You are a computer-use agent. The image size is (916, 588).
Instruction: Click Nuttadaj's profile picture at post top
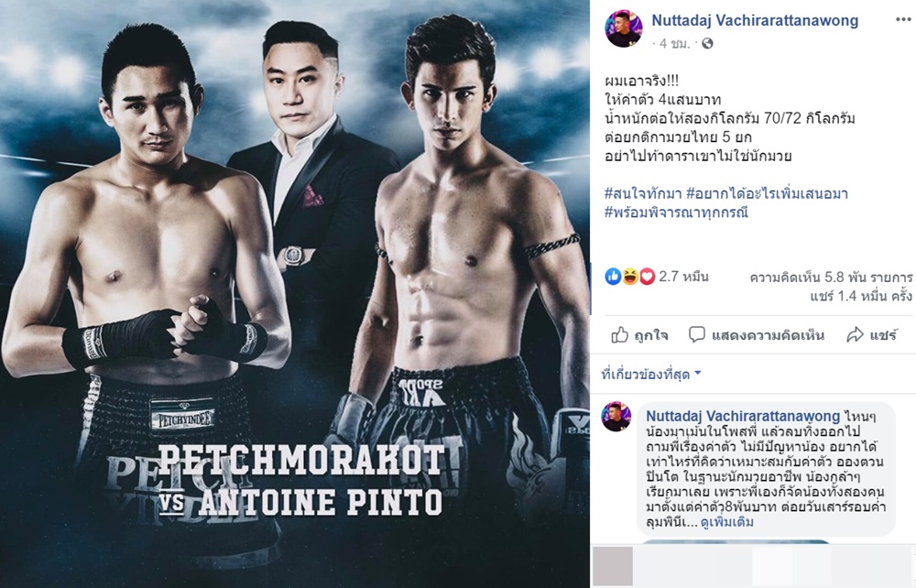pos(624,28)
